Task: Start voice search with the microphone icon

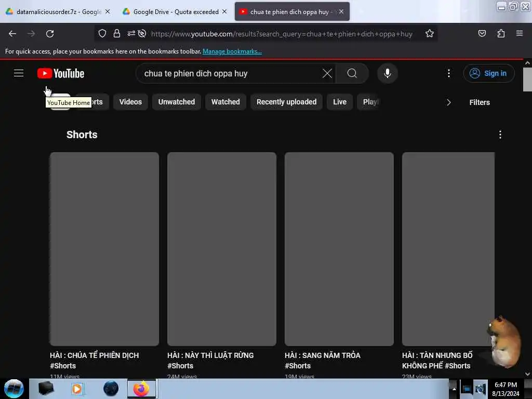Action: (388, 73)
